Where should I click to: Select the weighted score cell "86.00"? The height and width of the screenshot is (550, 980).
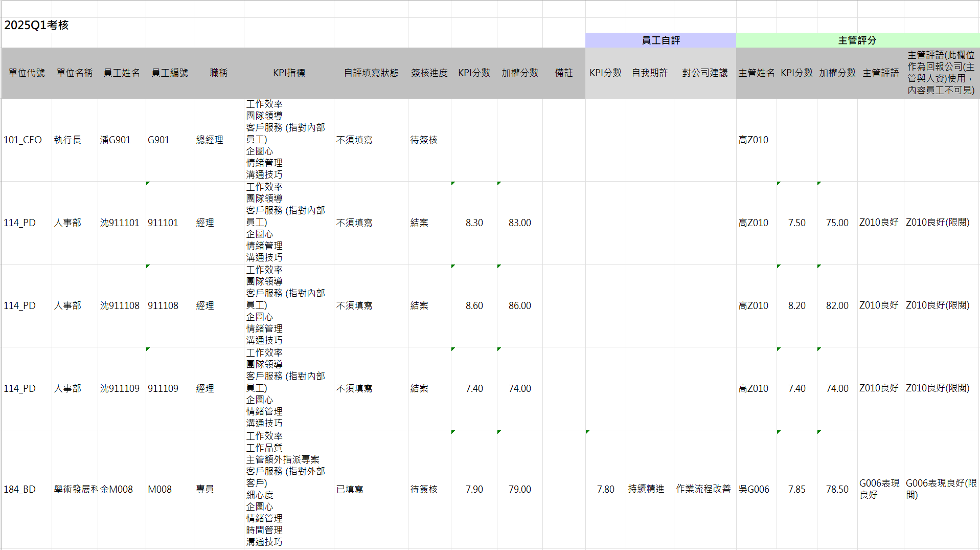[519, 305]
